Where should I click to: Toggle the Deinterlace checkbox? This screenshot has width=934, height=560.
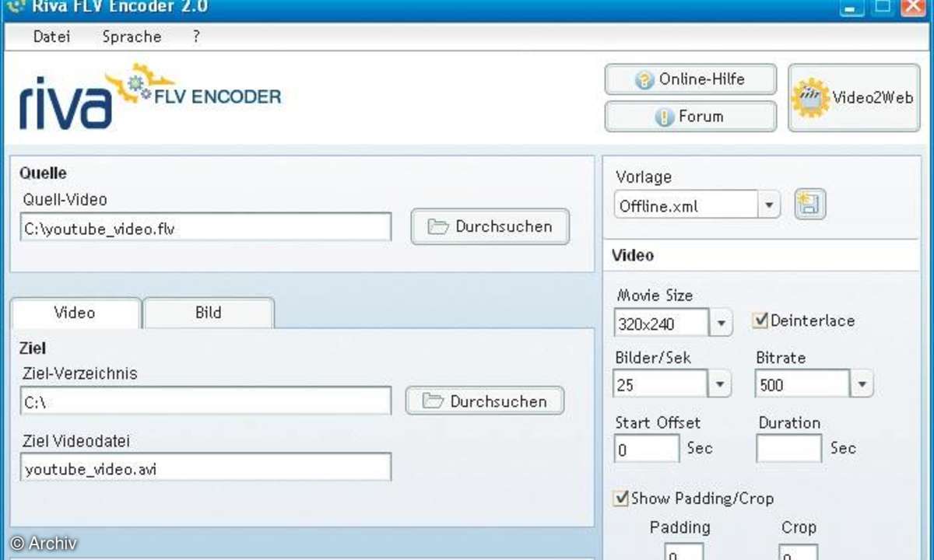(760, 320)
